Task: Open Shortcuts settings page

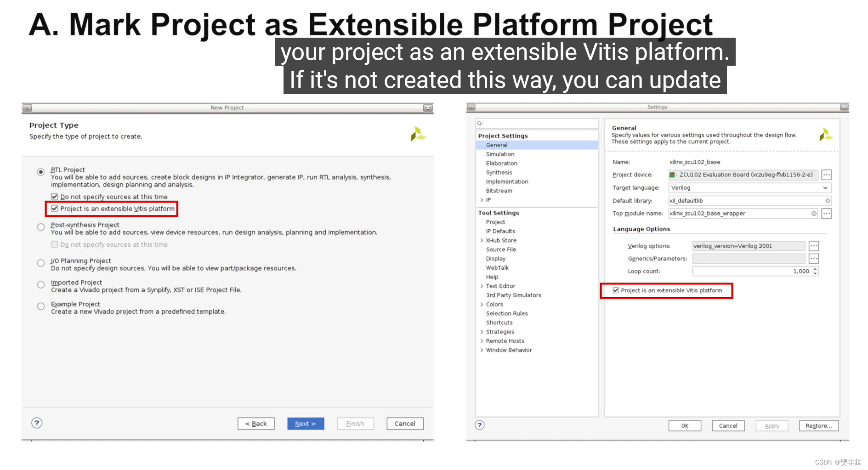Action: (x=499, y=323)
